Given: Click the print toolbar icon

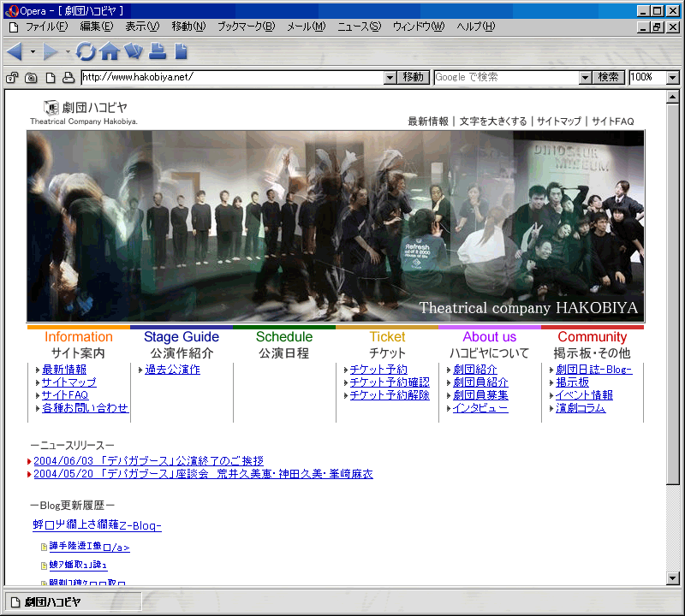Looking at the screenshot, I should (158, 51).
